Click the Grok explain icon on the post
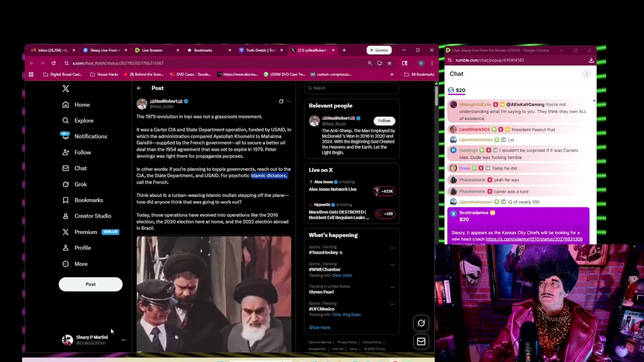Screen dimensions: 644x362 tap(281, 101)
